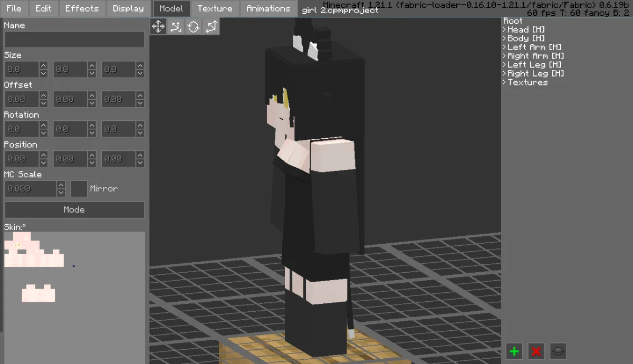Open the File menu
The width and height of the screenshot is (633, 364).
(x=14, y=8)
